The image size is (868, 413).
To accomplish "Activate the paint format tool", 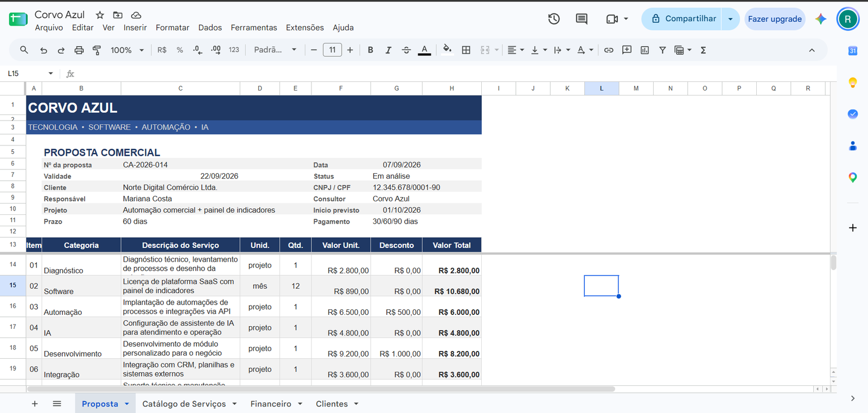I will coord(97,50).
